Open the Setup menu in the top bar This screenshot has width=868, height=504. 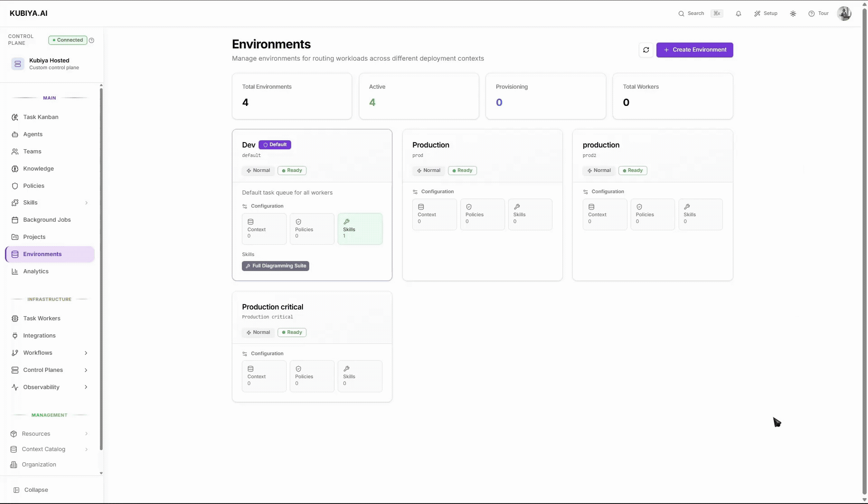pyautogui.click(x=766, y=14)
